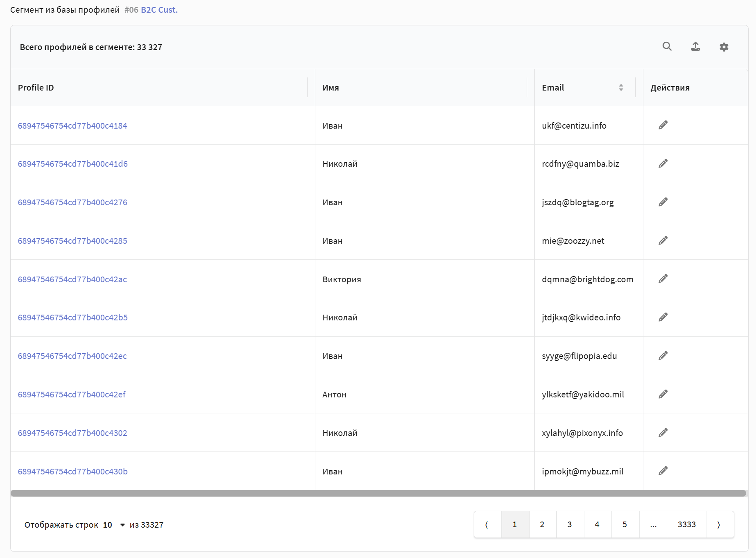Screen dimensions: 756x558
Task: Go to previous page arrow
Action: (x=487, y=524)
